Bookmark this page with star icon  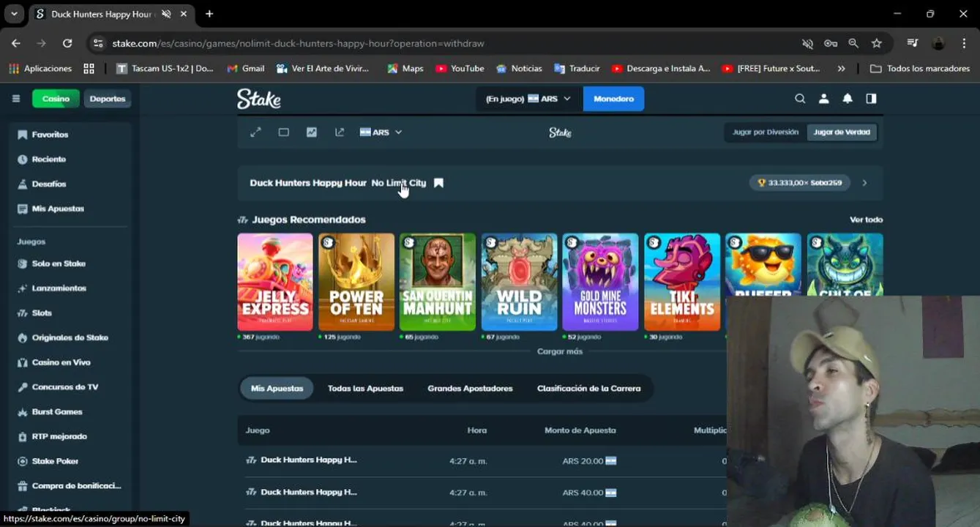tap(877, 43)
